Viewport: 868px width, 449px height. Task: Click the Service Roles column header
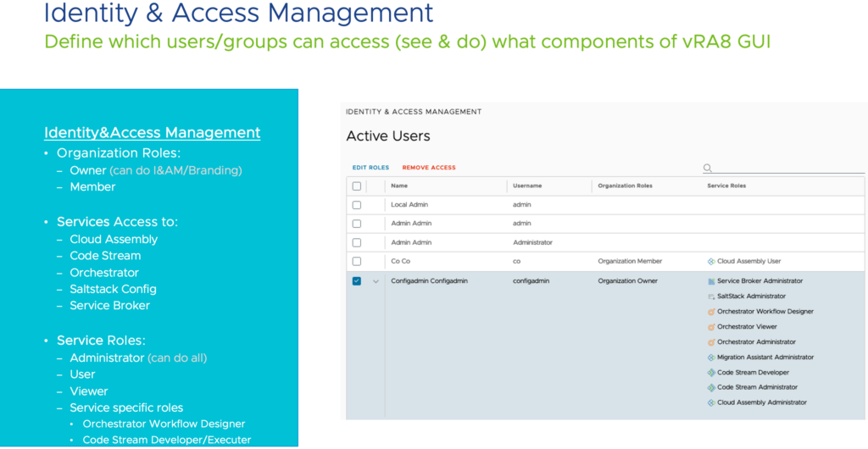click(726, 186)
